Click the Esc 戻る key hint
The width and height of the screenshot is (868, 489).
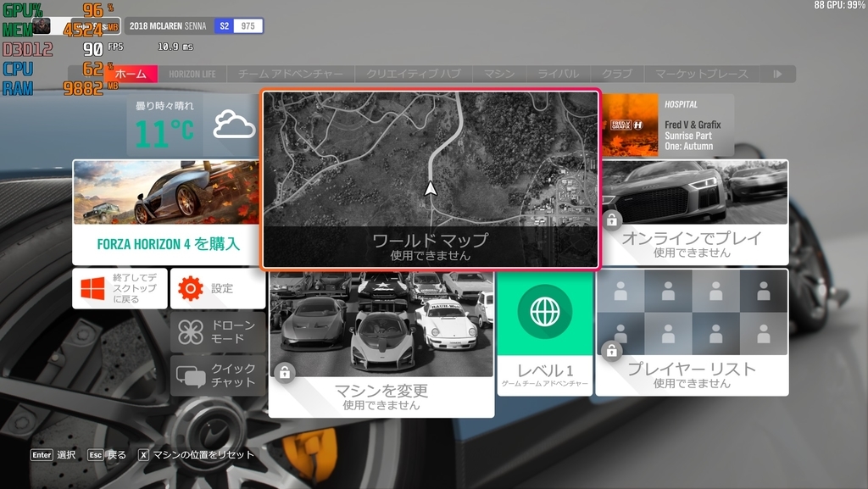pyautogui.click(x=107, y=455)
